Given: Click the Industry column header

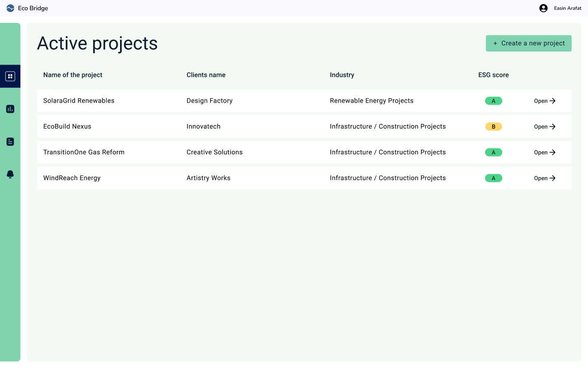Looking at the screenshot, I should pos(342,75).
